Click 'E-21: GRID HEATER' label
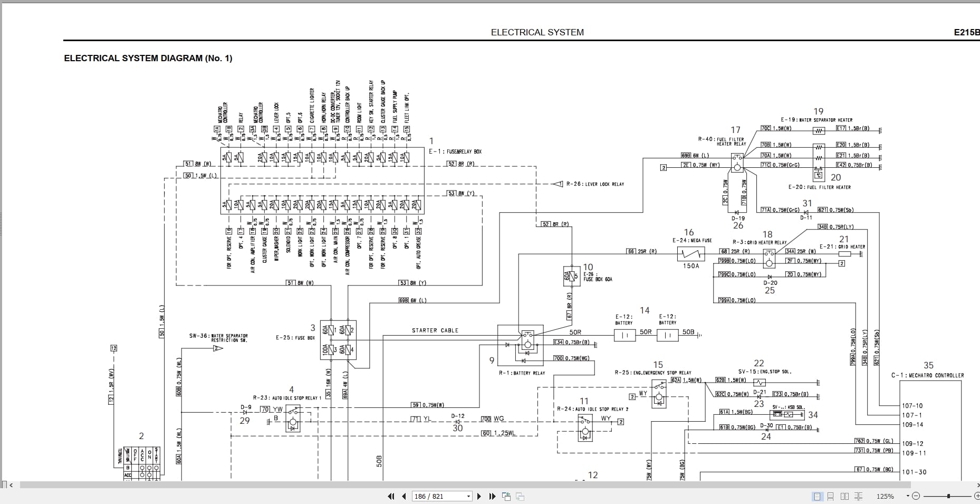980x504 pixels. 842,247
